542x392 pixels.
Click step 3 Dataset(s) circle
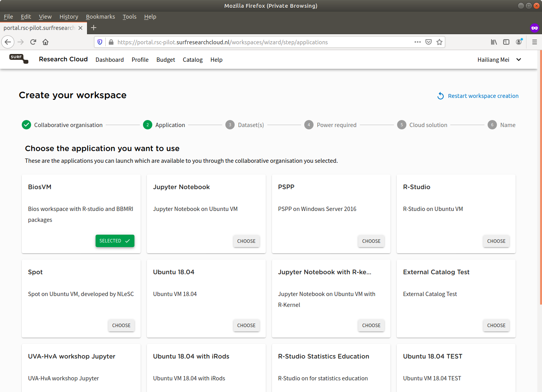tap(230, 125)
